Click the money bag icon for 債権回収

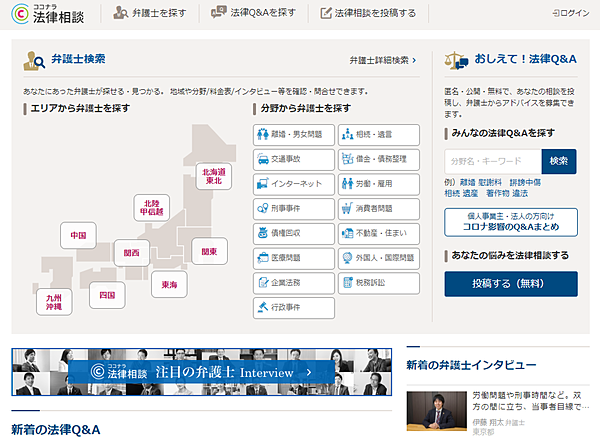point(262,233)
